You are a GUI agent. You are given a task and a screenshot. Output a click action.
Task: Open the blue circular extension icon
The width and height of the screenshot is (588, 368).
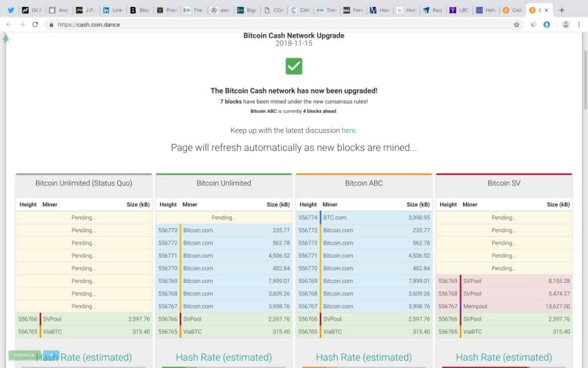547,24
